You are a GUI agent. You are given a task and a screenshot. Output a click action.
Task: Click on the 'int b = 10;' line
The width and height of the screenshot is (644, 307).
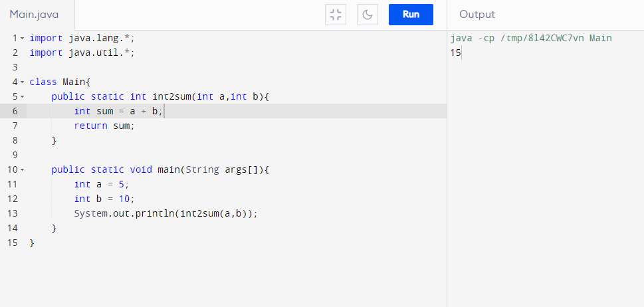[104, 199]
